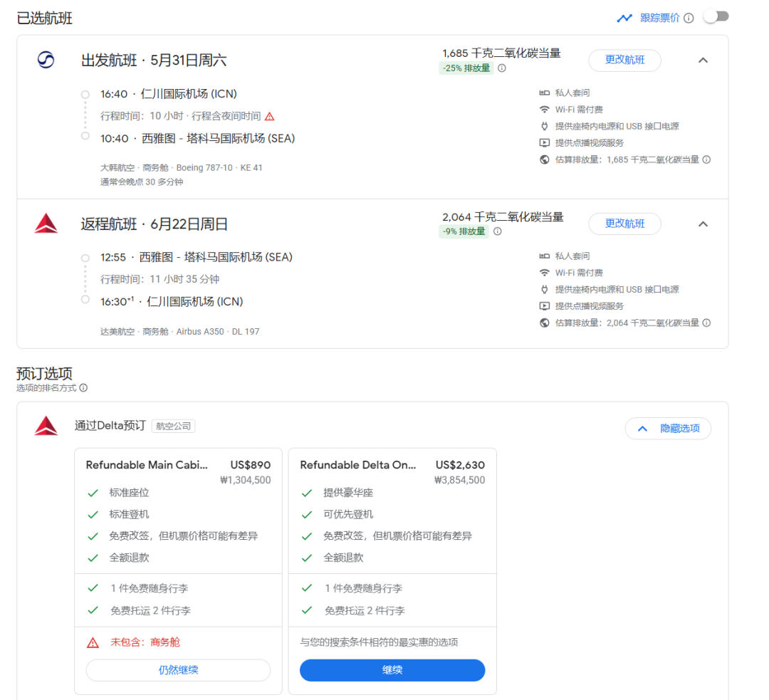Select the Refundable Main Cabi... fare title
Viewport: 769px width, 700px height.
coord(147,465)
